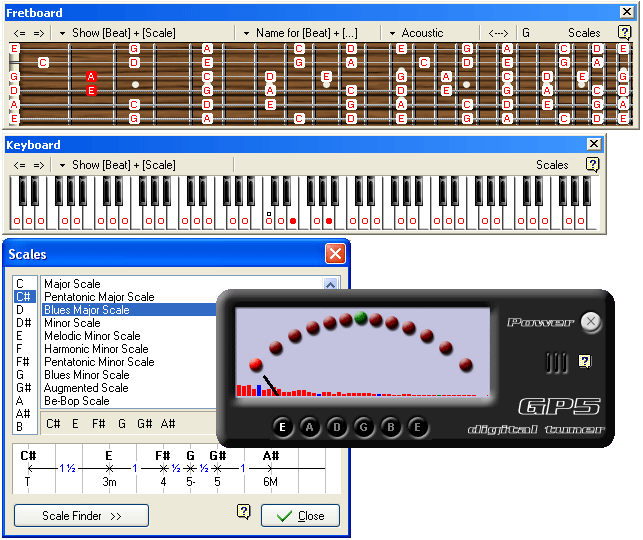Open the Fretboard panel help icon
The image size is (643, 540).
pos(624,32)
